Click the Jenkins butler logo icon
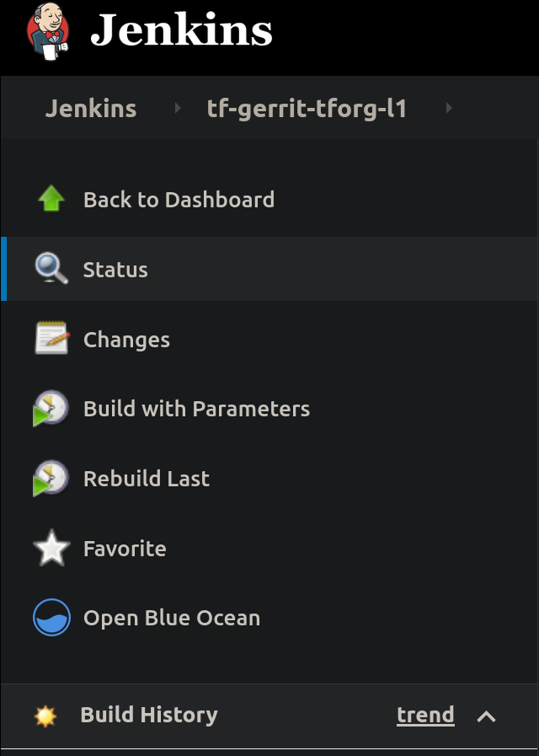The width and height of the screenshot is (539, 756). (x=48, y=29)
